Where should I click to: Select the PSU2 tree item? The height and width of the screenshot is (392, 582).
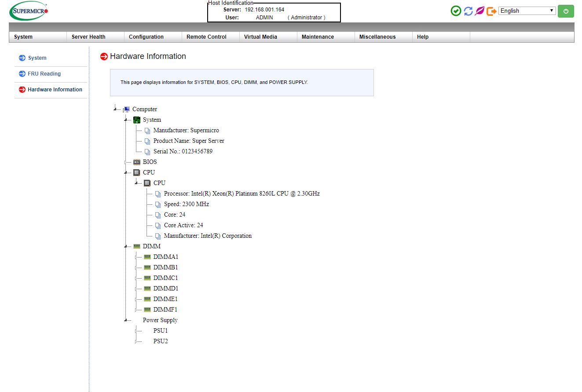pyautogui.click(x=161, y=341)
